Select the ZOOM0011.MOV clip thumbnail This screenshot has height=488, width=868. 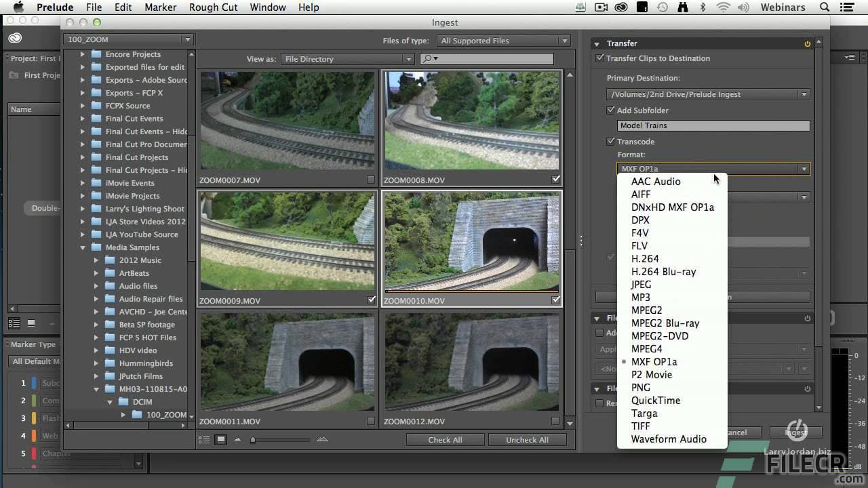coord(287,361)
